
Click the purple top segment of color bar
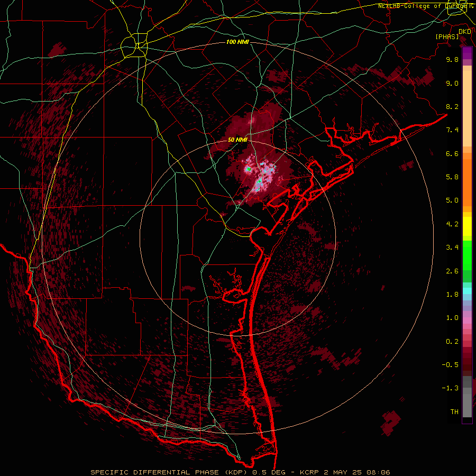(467, 53)
